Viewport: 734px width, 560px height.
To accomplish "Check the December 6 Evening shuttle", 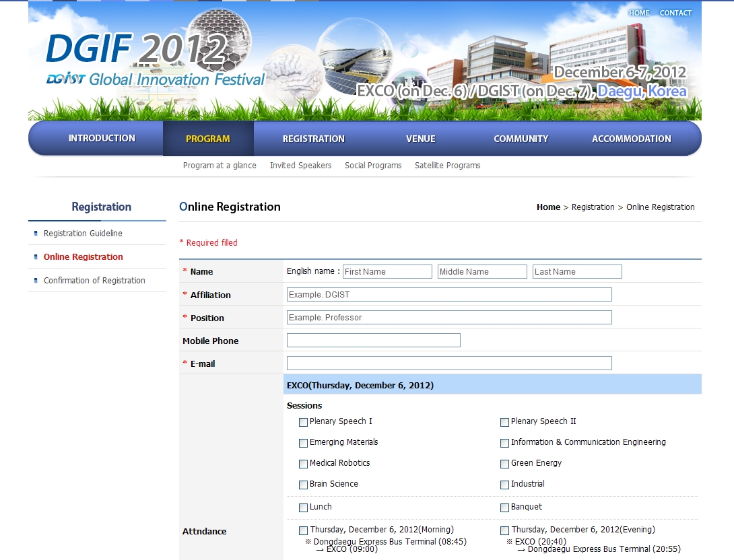I will coord(504,530).
